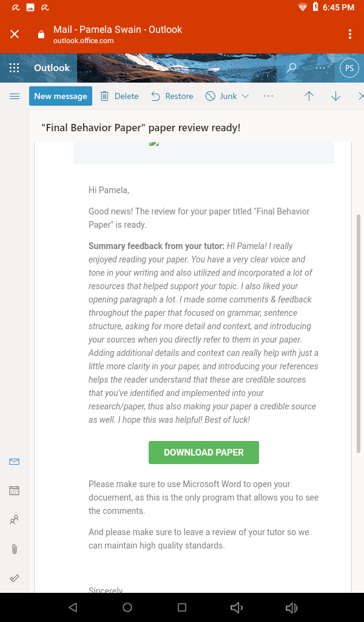Open header ellipsis more options
The height and width of the screenshot is (622, 364).
point(320,68)
